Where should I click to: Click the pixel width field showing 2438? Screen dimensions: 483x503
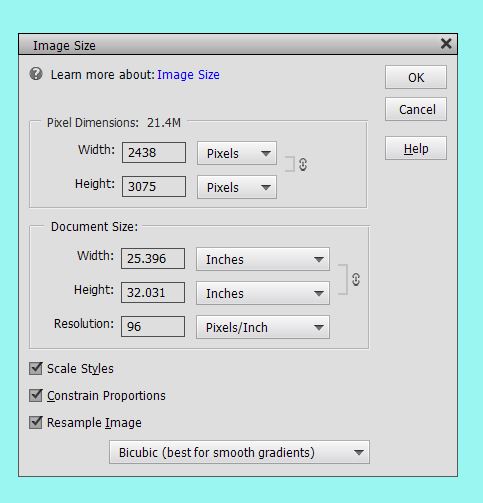(154, 153)
